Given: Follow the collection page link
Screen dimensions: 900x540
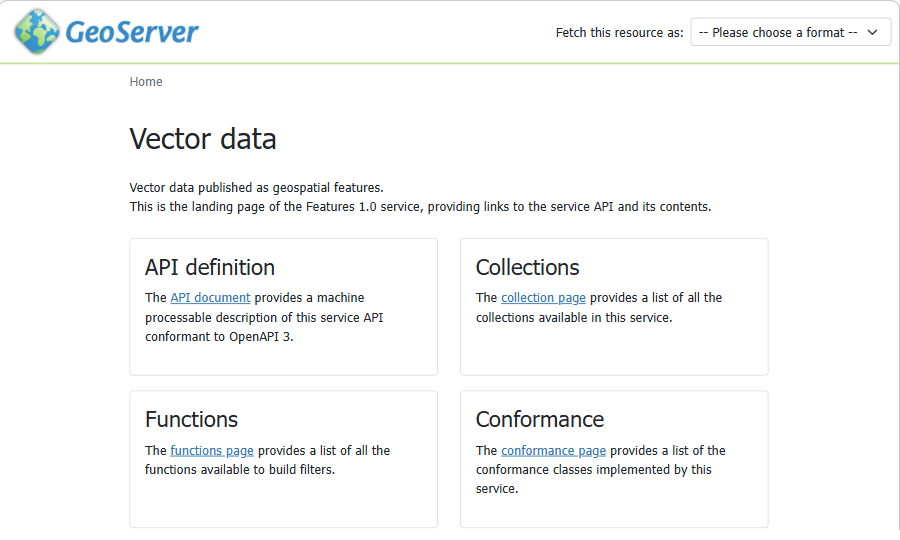Looking at the screenshot, I should [543, 298].
